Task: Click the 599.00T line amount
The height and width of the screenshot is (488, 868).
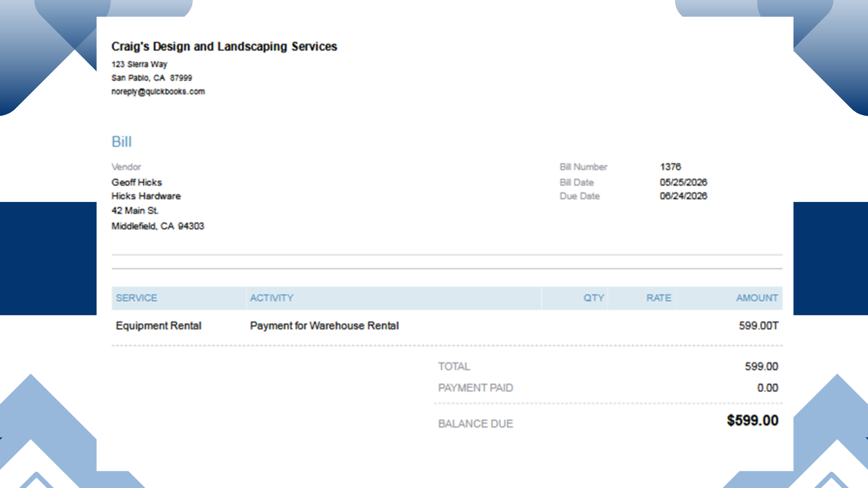Action: pyautogui.click(x=759, y=326)
